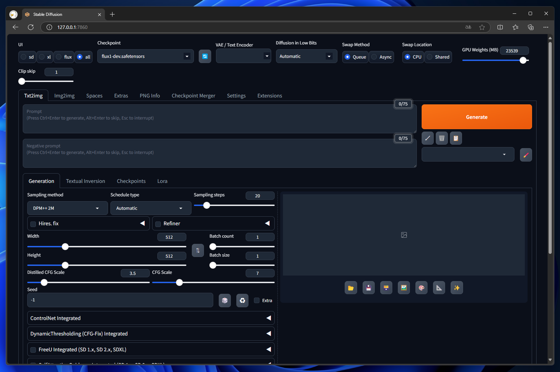Open the VAE / Text Encoder dropdown
The height and width of the screenshot is (372, 560).
pos(243,56)
